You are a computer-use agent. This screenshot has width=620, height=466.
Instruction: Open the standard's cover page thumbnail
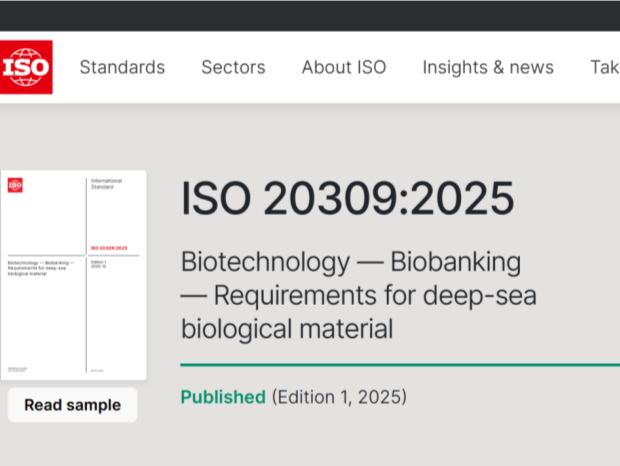pyautogui.click(x=74, y=275)
